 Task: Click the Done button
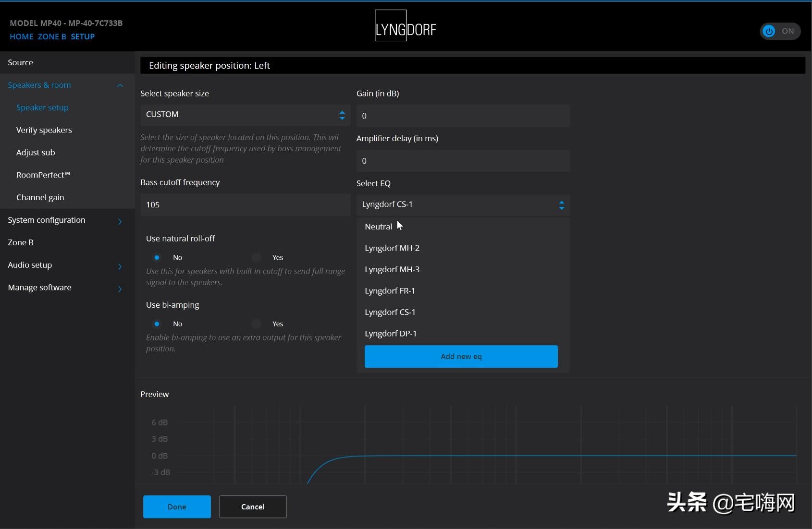coord(177,506)
